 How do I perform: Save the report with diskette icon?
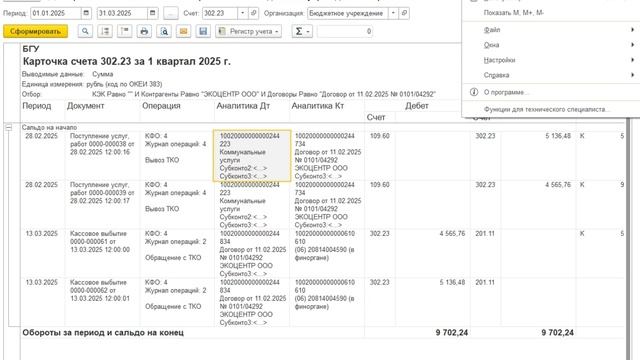(203, 31)
